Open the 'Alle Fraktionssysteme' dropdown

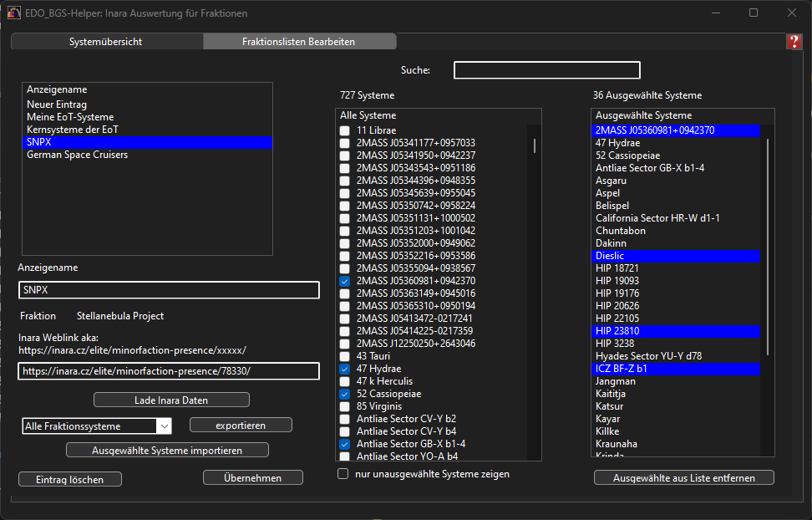96,426
